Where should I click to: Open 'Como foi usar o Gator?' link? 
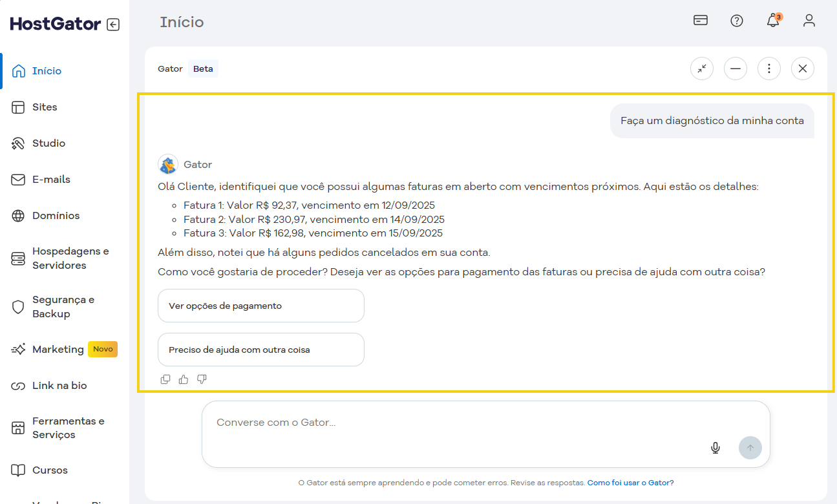coord(630,483)
